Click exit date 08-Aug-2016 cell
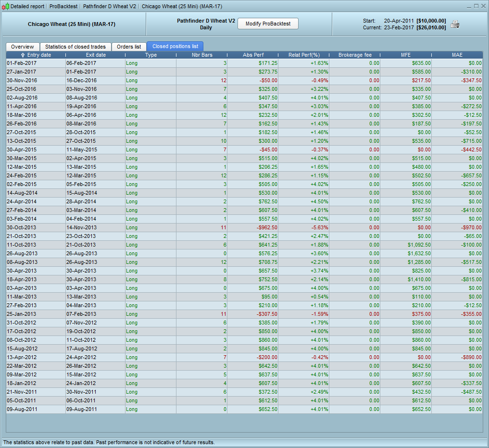The width and height of the screenshot is (489, 448). [x=95, y=98]
